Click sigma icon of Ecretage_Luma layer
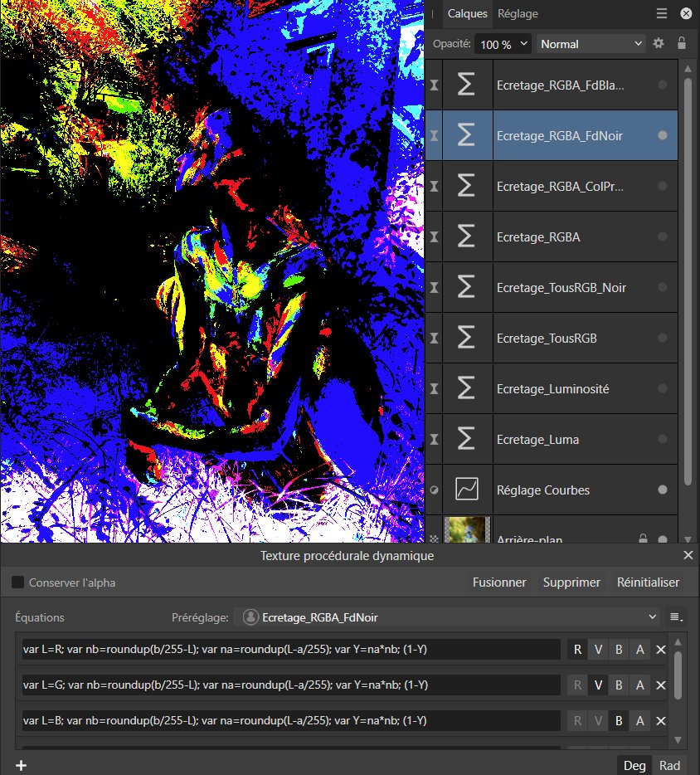The height and width of the screenshot is (775, 700). pyautogui.click(x=466, y=440)
